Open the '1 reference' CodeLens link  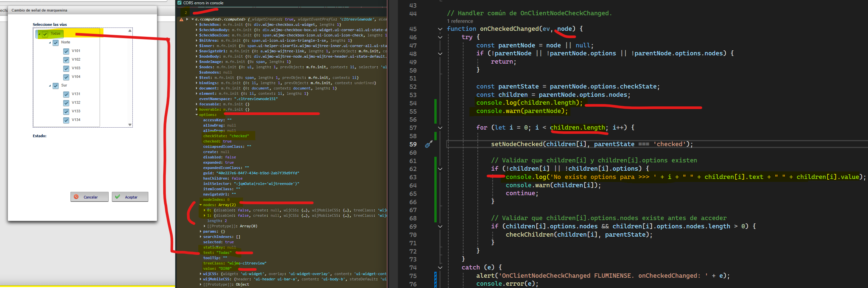(459, 21)
